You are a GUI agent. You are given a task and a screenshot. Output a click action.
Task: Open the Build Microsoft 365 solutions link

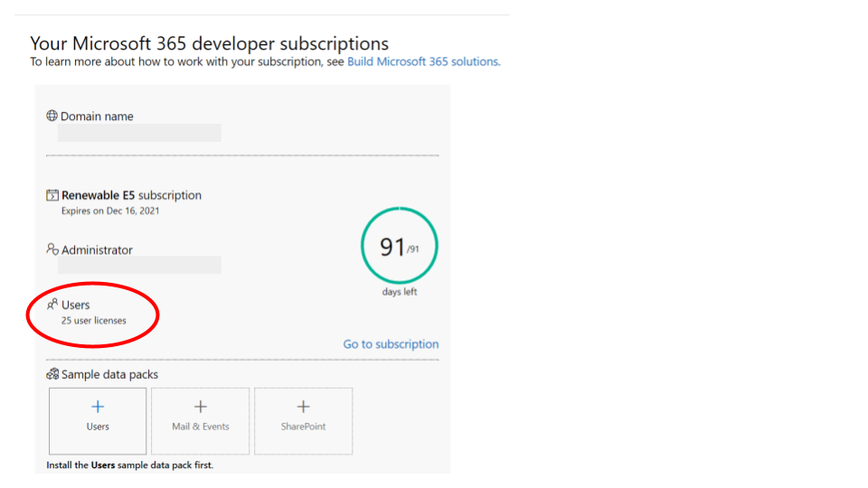point(423,61)
